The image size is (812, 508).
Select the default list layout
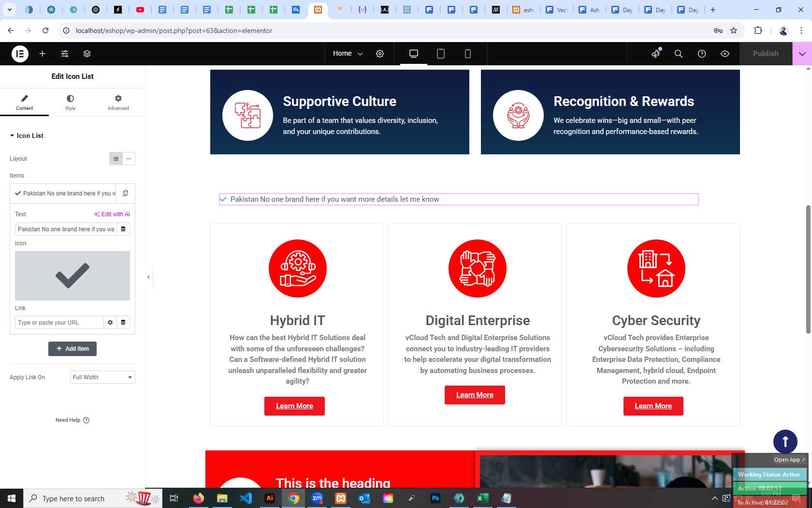[x=116, y=159]
